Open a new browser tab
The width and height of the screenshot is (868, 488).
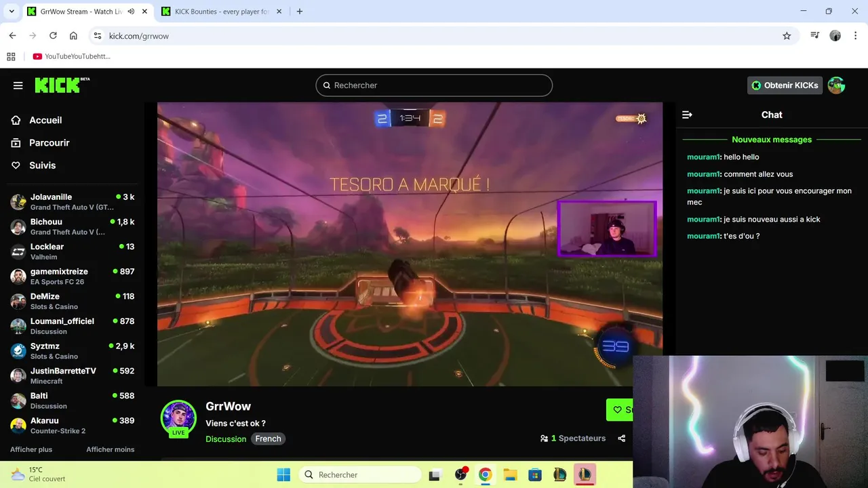pyautogui.click(x=300, y=12)
